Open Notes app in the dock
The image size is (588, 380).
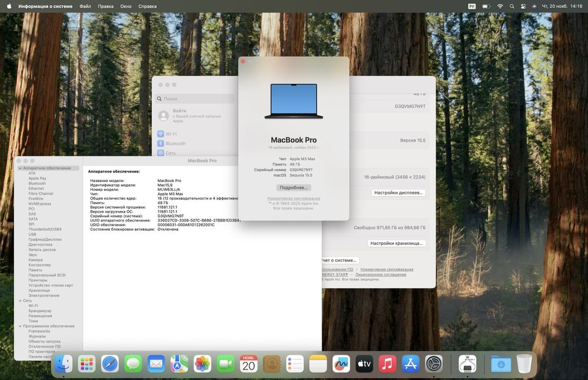point(318,364)
